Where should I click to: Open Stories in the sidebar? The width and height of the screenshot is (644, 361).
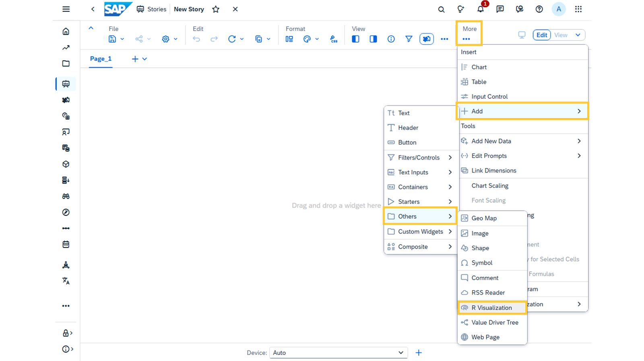point(66,84)
